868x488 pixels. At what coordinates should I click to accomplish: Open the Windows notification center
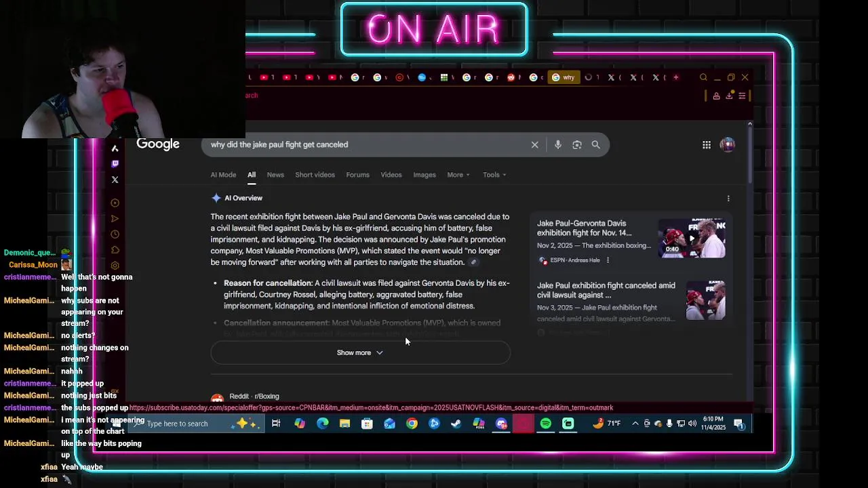coord(738,424)
